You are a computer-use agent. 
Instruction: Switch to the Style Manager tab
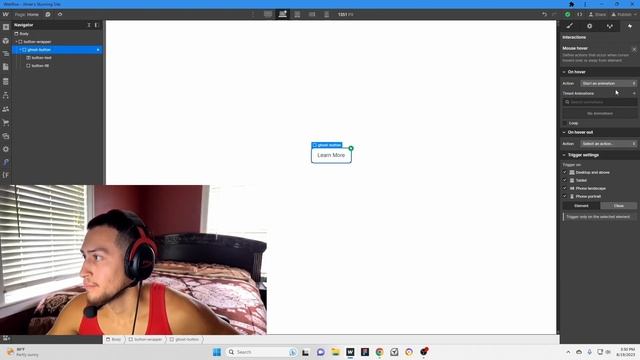(609, 26)
